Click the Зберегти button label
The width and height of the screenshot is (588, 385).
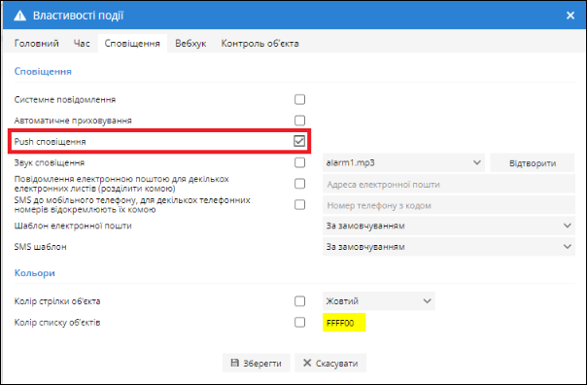(262, 364)
